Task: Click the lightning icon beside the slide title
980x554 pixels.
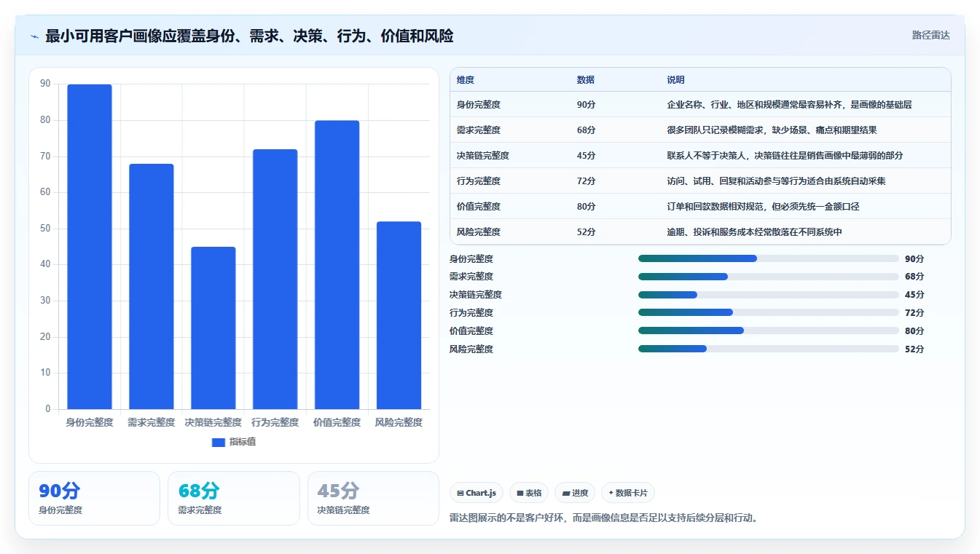Action: [34, 36]
